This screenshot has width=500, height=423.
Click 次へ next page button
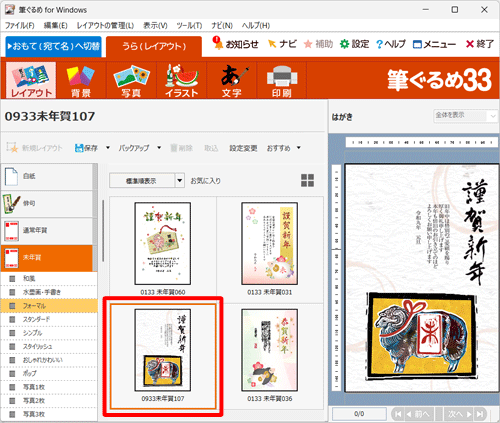tap(459, 414)
